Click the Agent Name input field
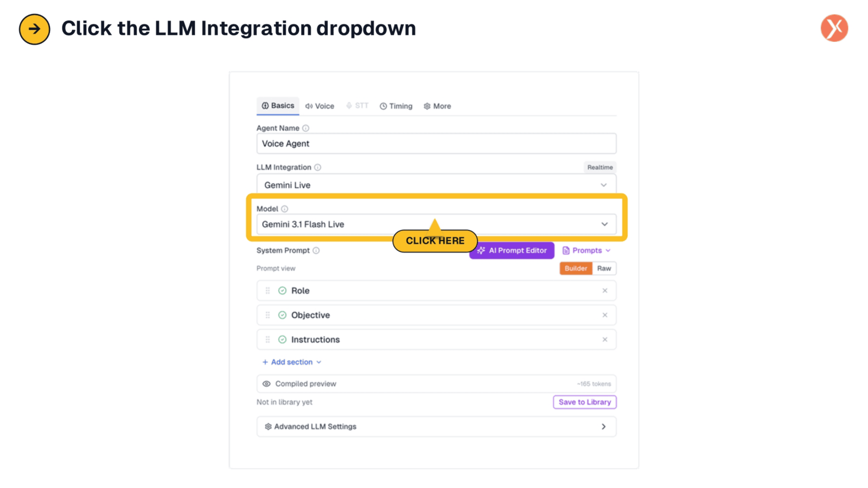 [436, 144]
